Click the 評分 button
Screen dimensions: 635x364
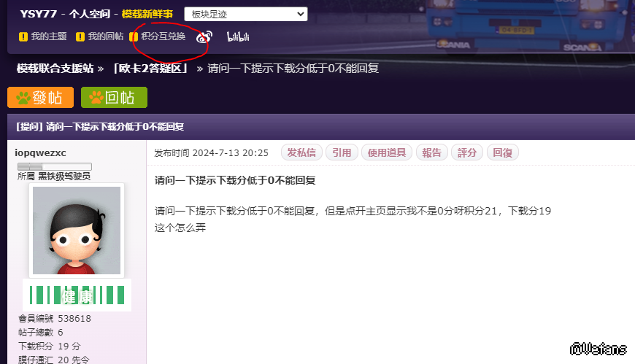click(467, 152)
